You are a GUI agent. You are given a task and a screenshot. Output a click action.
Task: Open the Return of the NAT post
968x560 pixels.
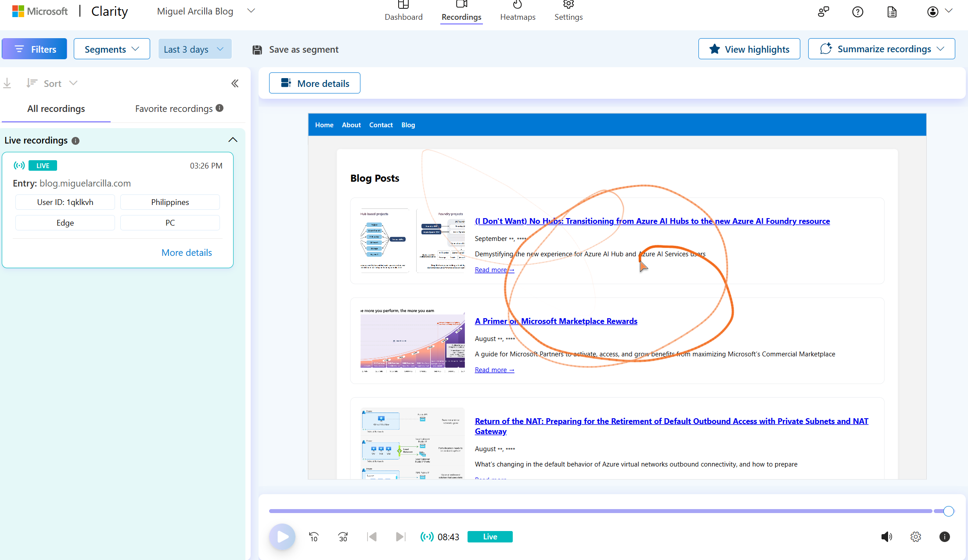pyautogui.click(x=671, y=426)
